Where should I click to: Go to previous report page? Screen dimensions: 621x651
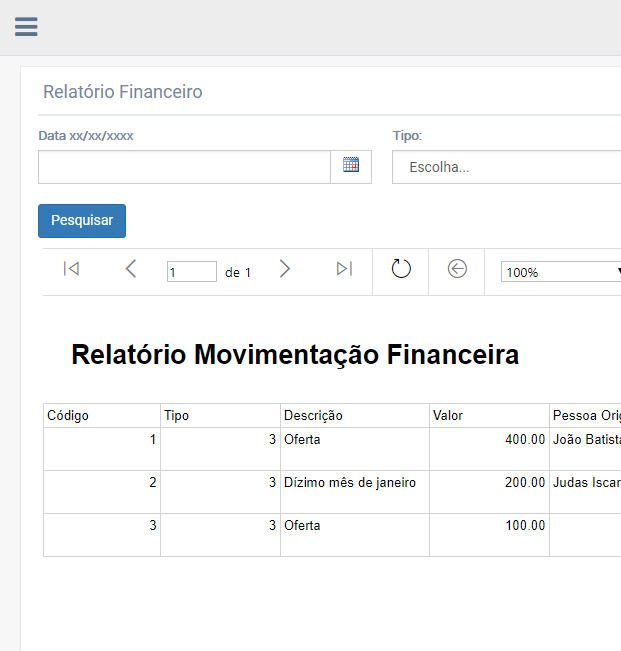coord(131,269)
